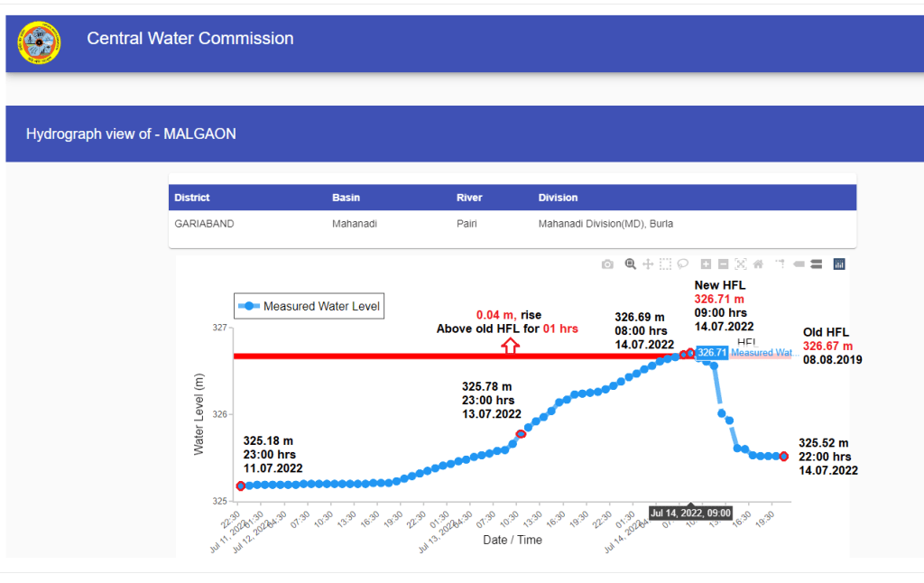Click the Autoscale axes icon

(741, 264)
